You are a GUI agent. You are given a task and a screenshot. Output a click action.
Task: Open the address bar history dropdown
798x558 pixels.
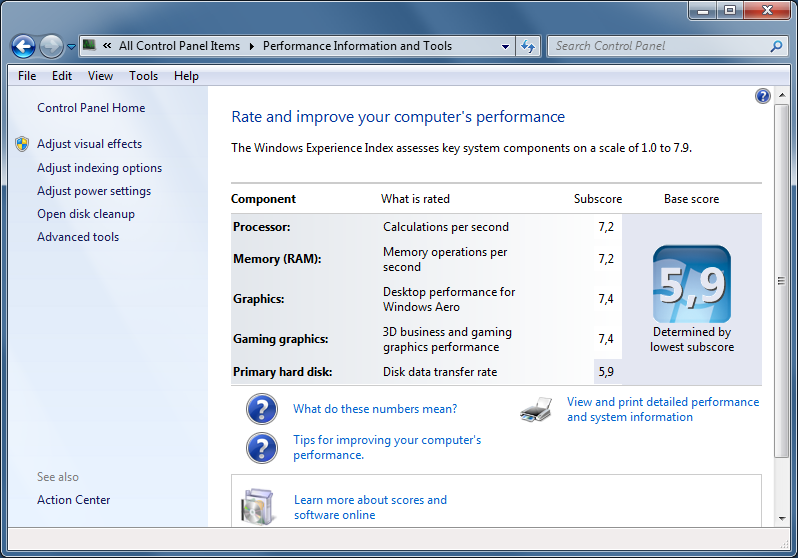pyautogui.click(x=505, y=46)
